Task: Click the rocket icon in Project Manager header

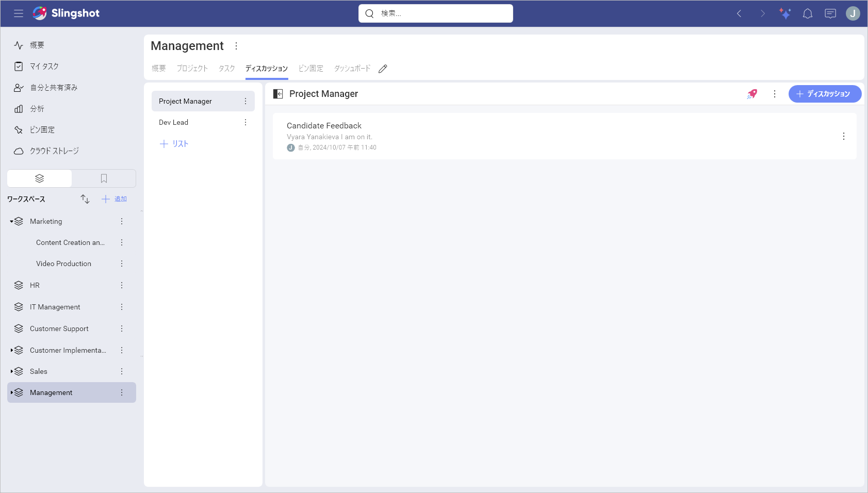Action: [x=752, y=94]
